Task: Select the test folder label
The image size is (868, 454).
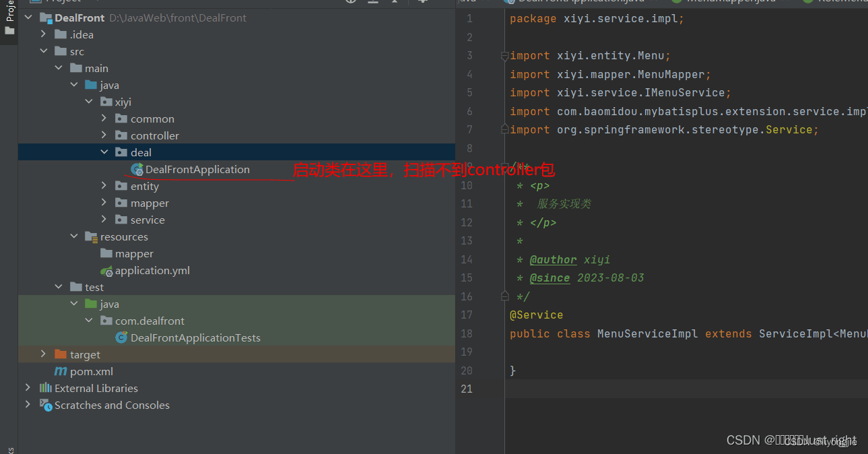Action: coord(94,287)
